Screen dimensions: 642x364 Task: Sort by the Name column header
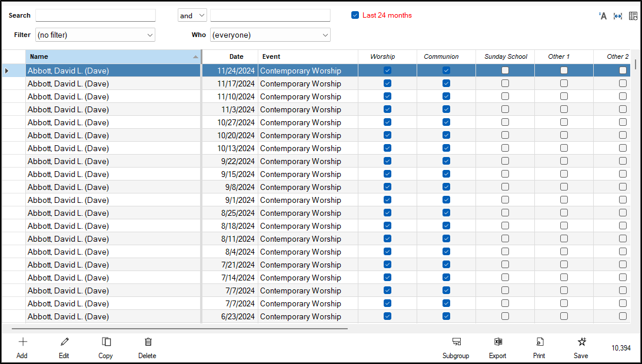[113, 57]
